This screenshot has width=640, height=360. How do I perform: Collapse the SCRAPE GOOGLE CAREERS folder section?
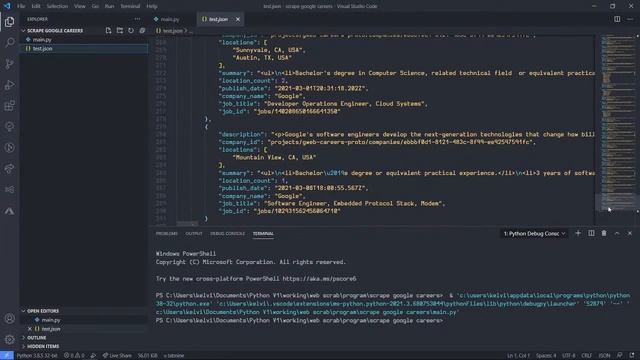tap(84, 31)
